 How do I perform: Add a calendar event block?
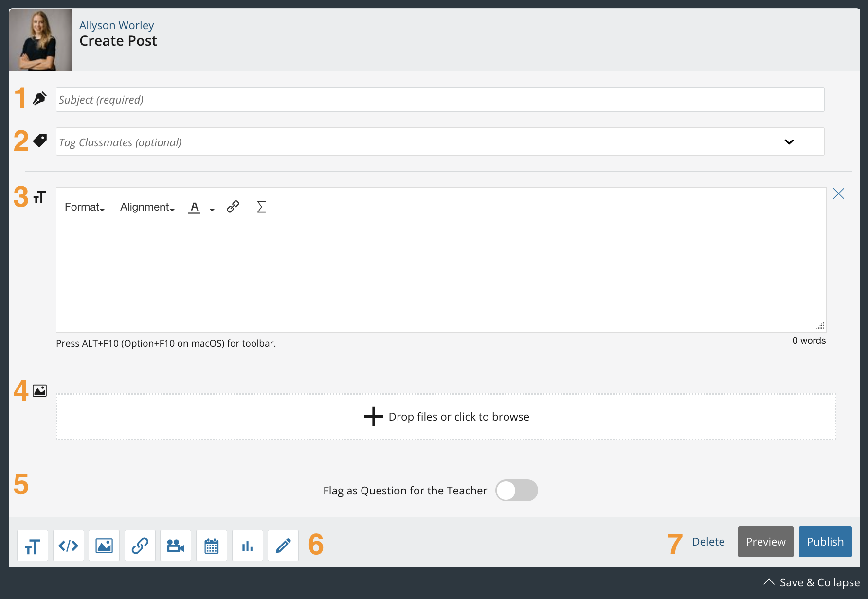pyautogui.click(x=212, y=546)
